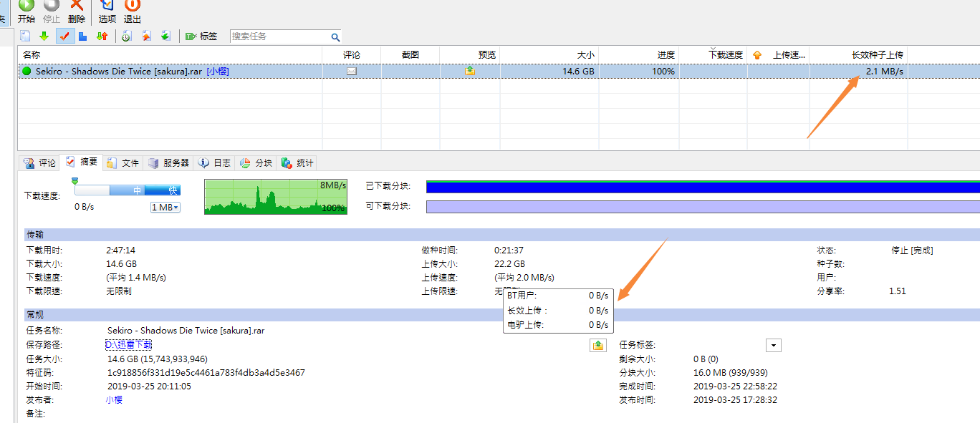Viewport: 980px width, 423px height.
Task: Expand the 任务标签 (task tag) dropdown
Action: pos(773,346)
